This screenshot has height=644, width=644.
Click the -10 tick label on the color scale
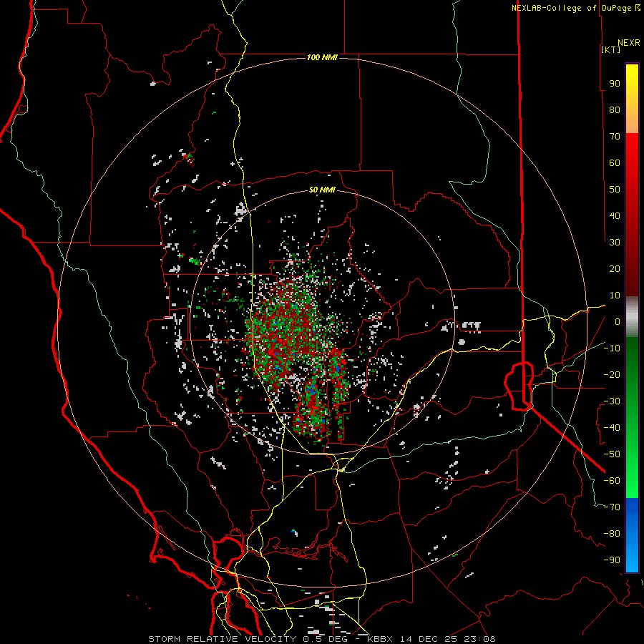point(612,348)
